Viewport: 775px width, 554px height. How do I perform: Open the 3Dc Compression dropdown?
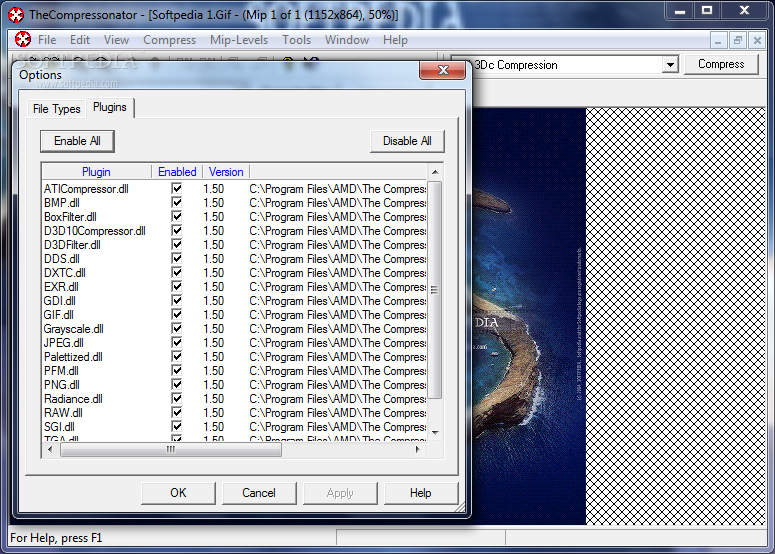[x=670, y=65]
